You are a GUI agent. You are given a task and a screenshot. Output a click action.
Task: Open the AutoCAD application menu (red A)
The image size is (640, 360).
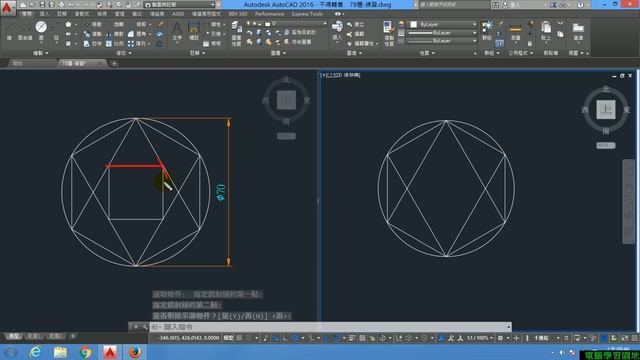coord(7,7)
